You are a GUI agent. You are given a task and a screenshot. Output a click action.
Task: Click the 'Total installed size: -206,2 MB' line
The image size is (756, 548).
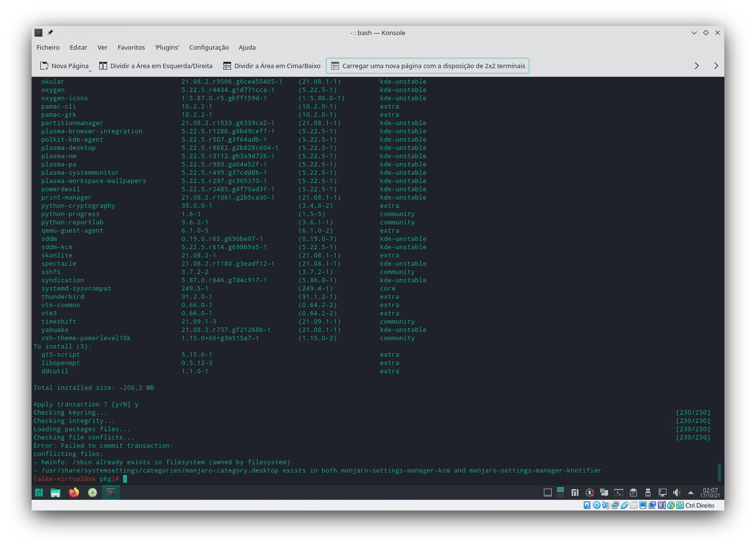point(94,388)
